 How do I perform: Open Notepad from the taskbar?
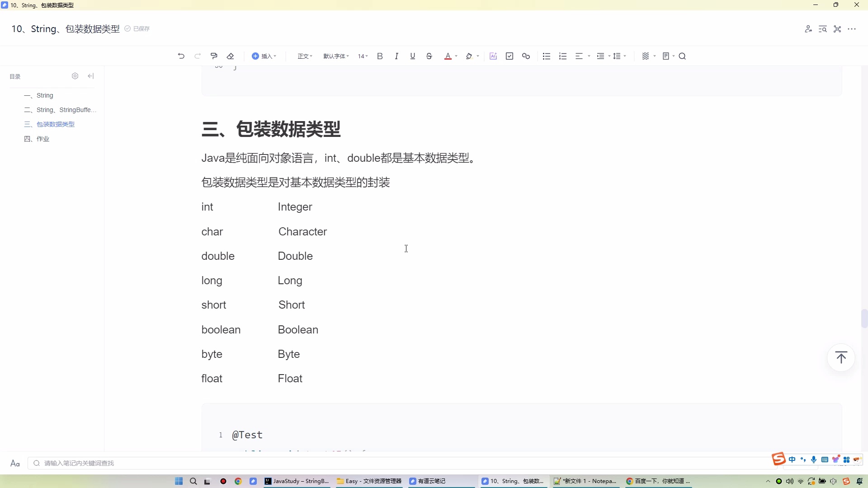[585, 481]
